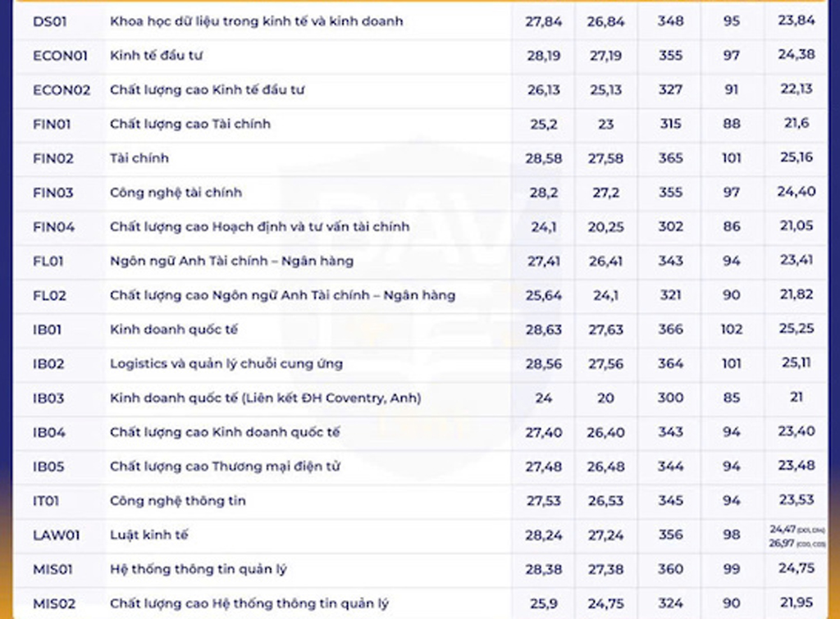The width and height of the screenshot is (840, 619).
Task: Select the 'Chất lượng cao Tài chính' program name
Action: tap(190, 125)
